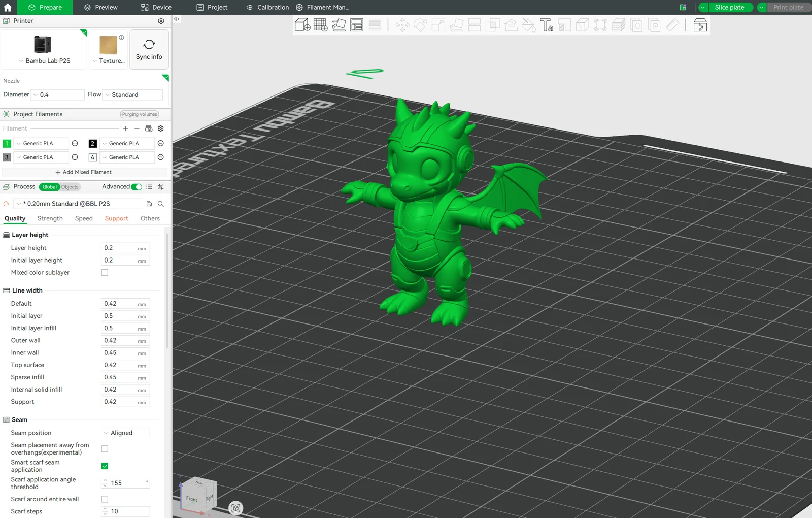
Task: Click the Slice plate button
Action: tap(730, 7)
